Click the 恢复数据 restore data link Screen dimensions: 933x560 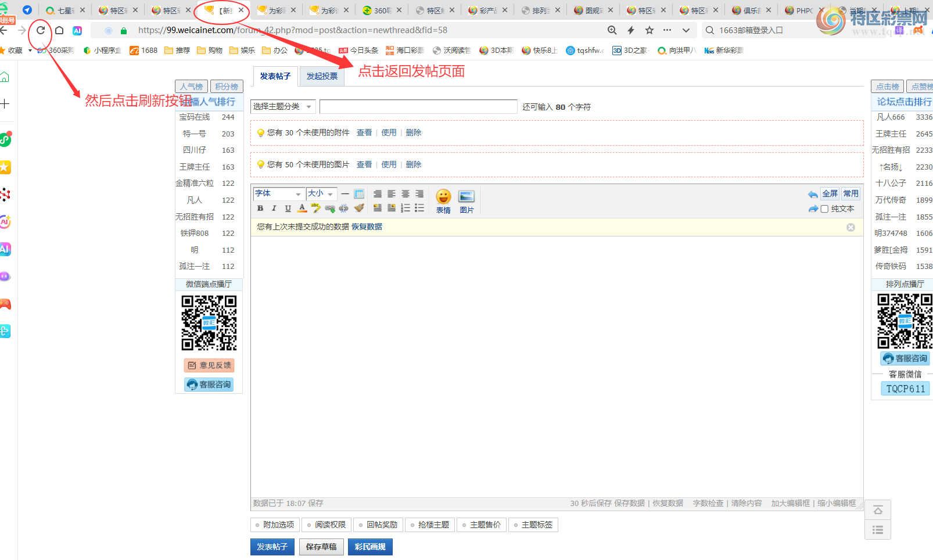366,227
